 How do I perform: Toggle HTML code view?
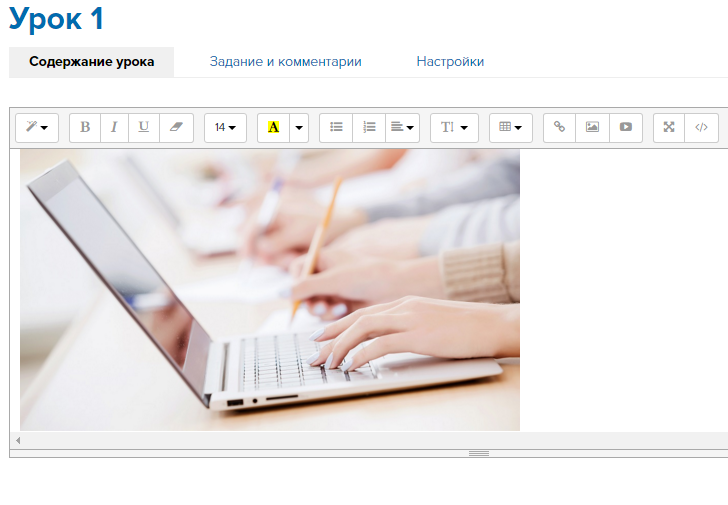tap(701, 127)
